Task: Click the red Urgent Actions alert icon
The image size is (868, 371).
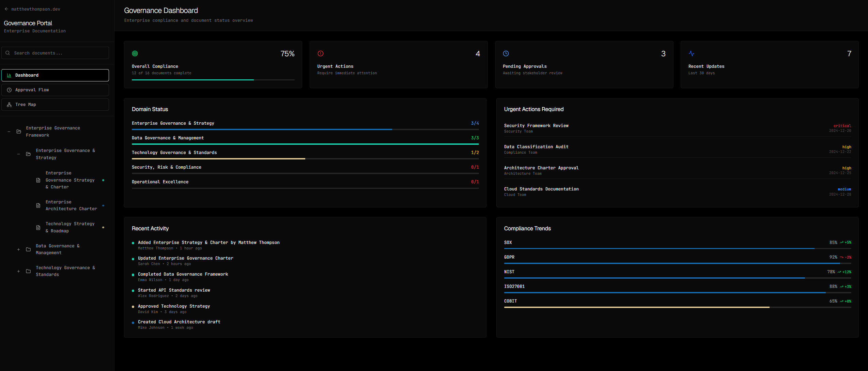Action: click(x=320, y=53)
